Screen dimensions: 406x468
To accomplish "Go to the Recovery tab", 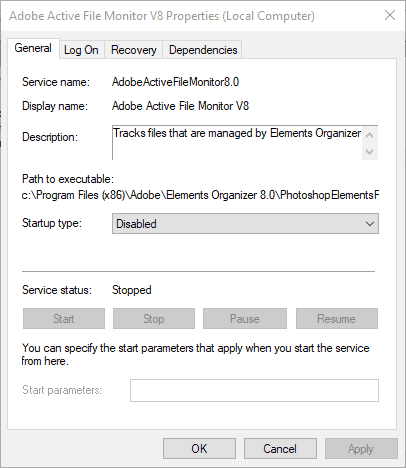I will coord(134,50).
